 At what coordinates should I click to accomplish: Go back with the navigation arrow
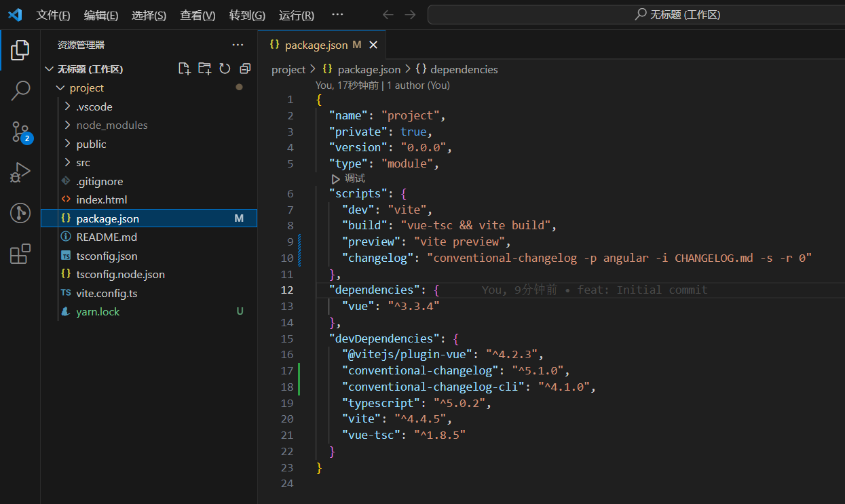point(388,15)
